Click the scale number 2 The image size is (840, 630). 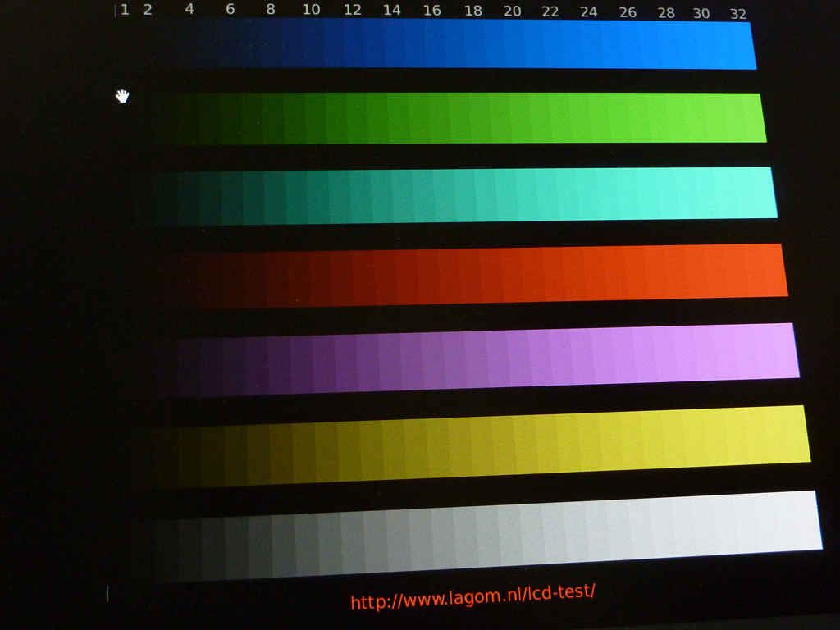[x=148, y=10]
